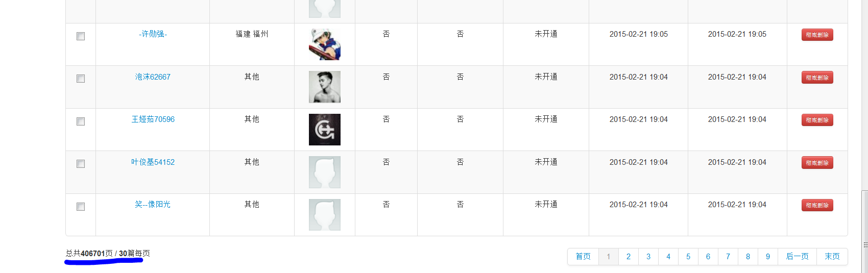Screen dimensions: 868x273
Task: Go to pagination page 2
Action: tap(629, 257)
